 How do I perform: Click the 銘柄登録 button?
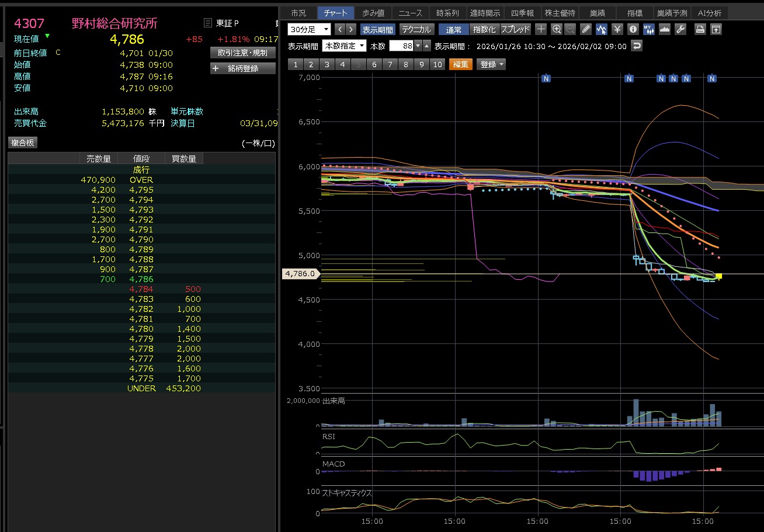tap(242, 68)
